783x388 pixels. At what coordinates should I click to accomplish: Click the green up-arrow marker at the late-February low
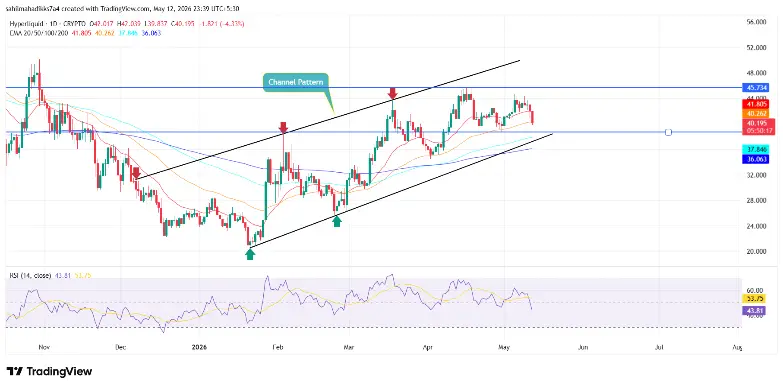point(337,221)
